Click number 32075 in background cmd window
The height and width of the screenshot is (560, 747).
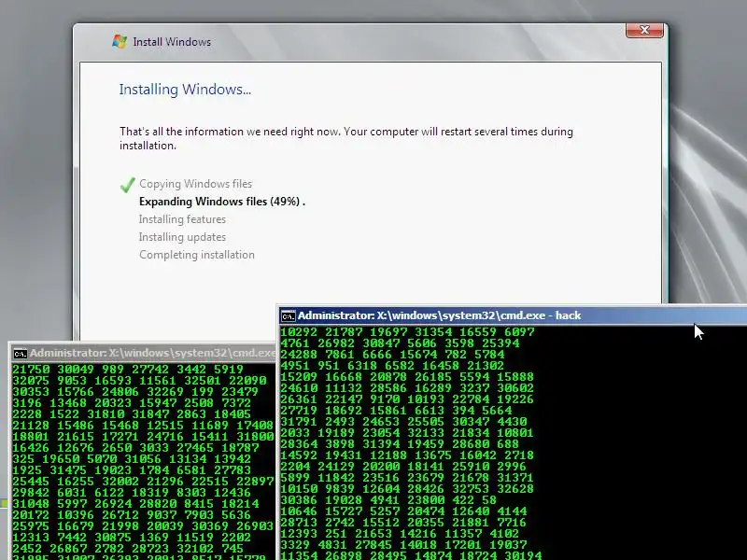pyautogui.click(x=31, y=381)
